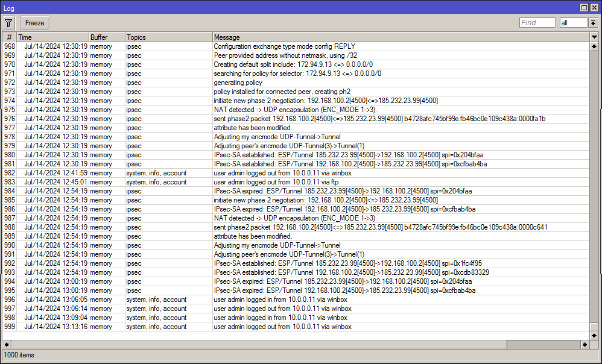Select log row 983 logged out via ftp
The image size is (602, 364).
[277, 182]
